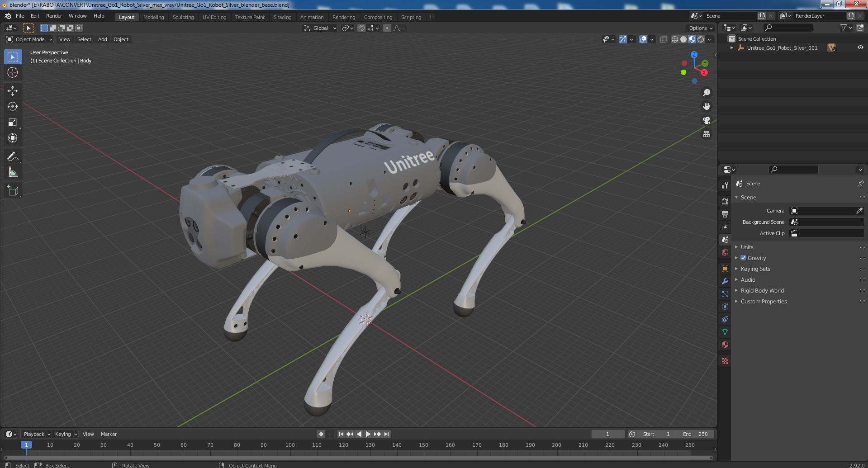
Task: Choose the Select Box tool
Action: [13, 57]
